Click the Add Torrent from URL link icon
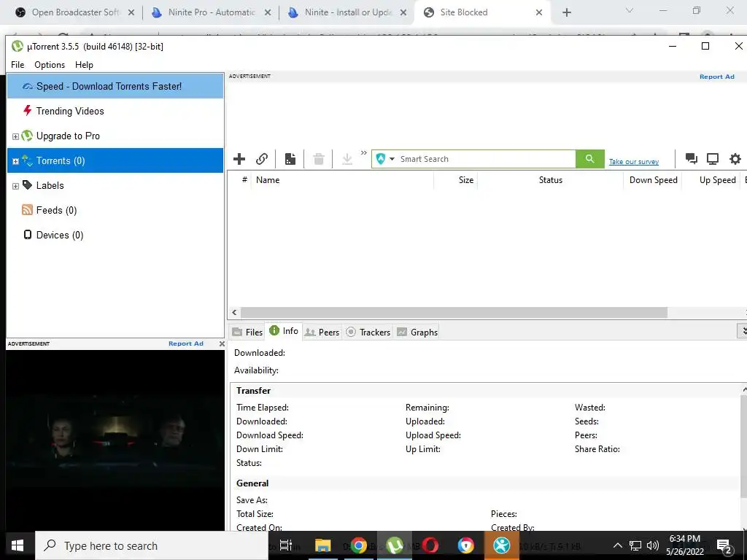This screenshot has height=560, width=747. (x=262, y=159)
